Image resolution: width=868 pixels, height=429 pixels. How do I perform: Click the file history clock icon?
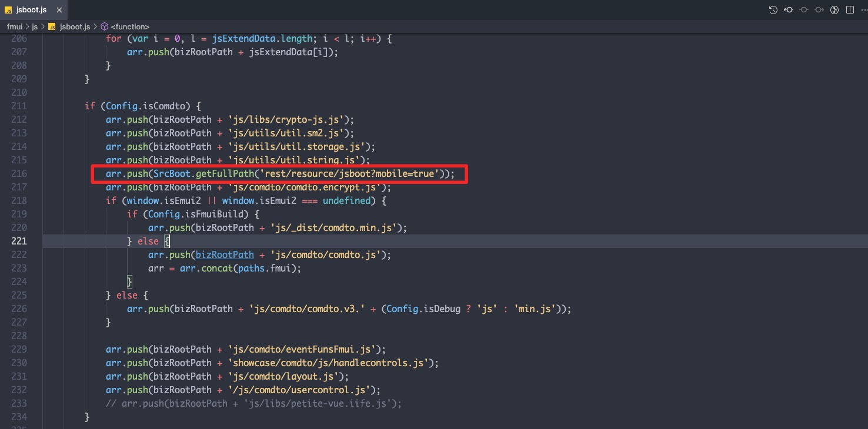pos(773,10)
